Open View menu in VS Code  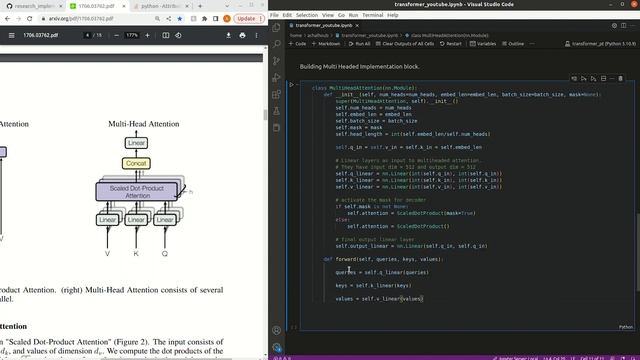(328, 15)
